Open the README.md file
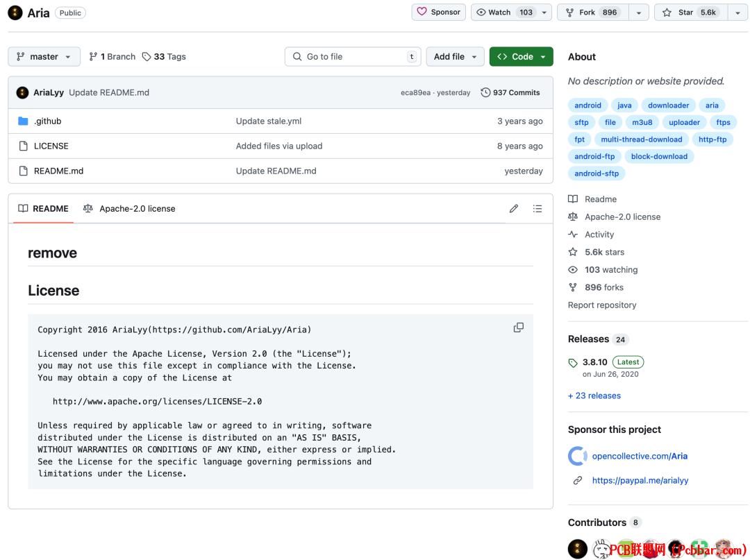 pos(59,171)
